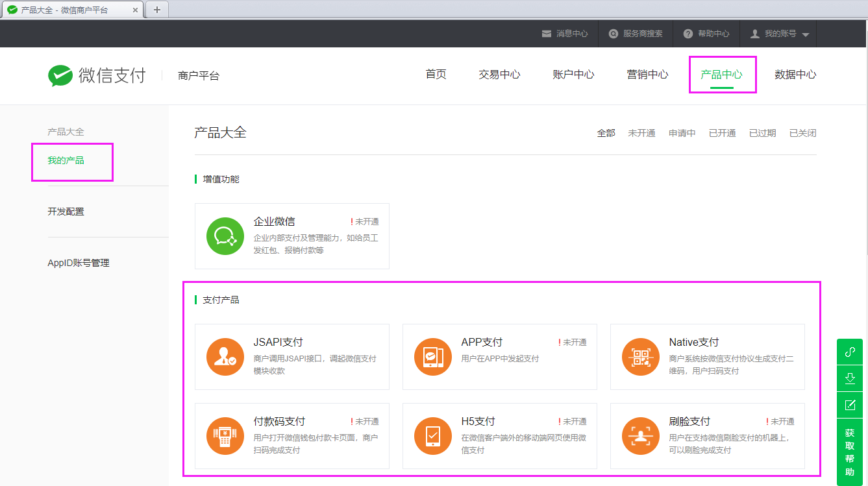Select 产品大全 in the left sidebar

coord(66,132)
